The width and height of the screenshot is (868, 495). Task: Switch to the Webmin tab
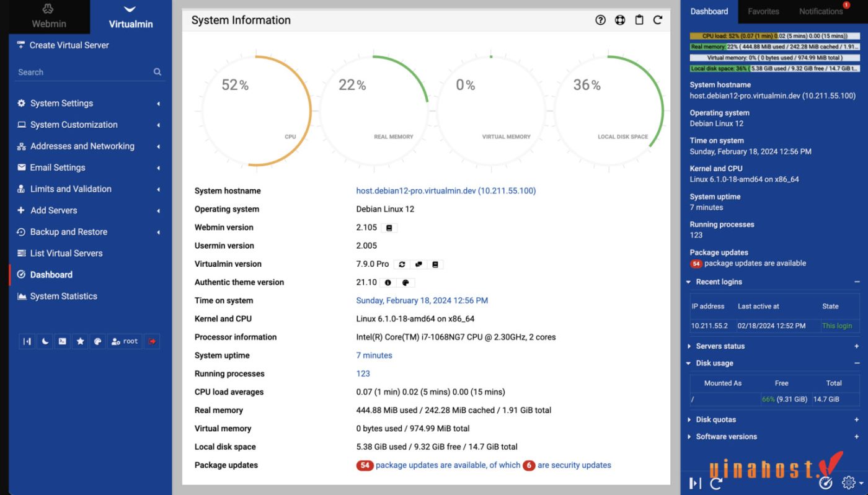point(48,17)
